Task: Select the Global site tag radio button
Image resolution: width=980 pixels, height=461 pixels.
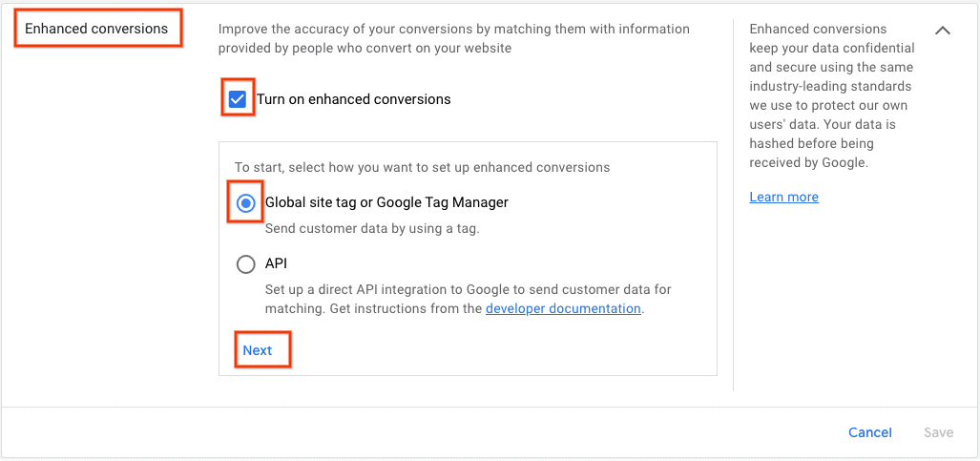Action: coord(246,202)
